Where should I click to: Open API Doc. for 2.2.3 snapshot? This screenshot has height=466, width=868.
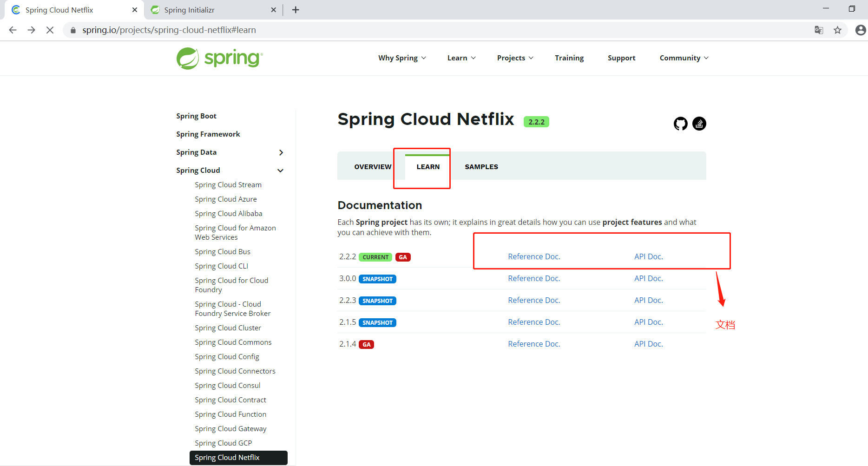click(649, 300)
